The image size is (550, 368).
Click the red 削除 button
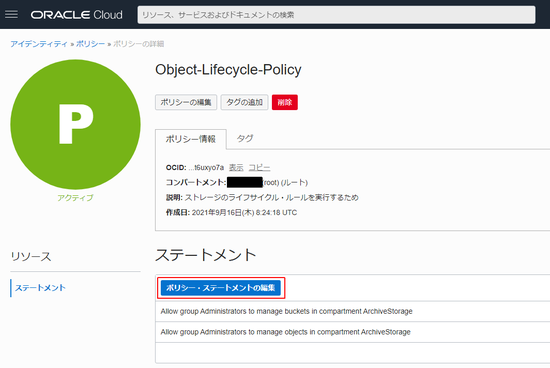284,102
